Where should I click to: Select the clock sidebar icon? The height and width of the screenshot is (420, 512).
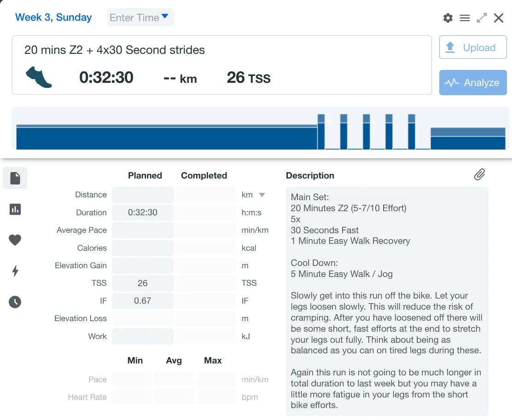15,302
